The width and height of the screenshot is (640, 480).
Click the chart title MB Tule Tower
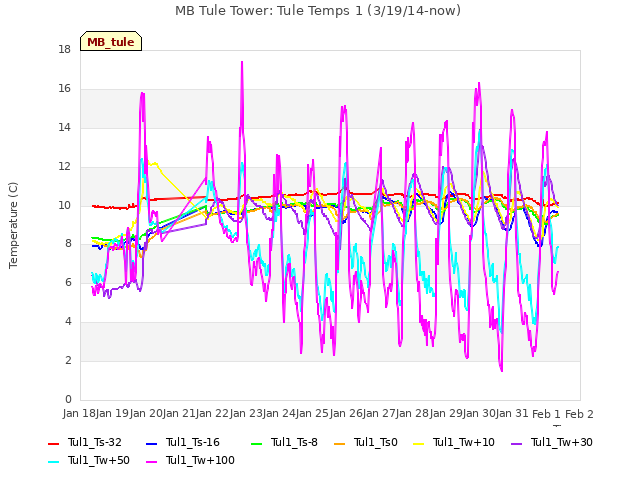[318, 10]
